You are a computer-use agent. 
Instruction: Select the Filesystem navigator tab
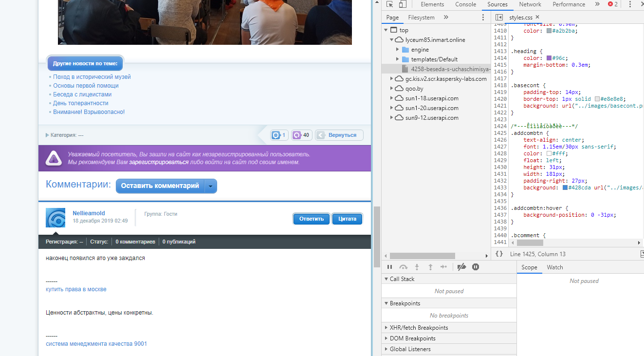tap(421, 18)
